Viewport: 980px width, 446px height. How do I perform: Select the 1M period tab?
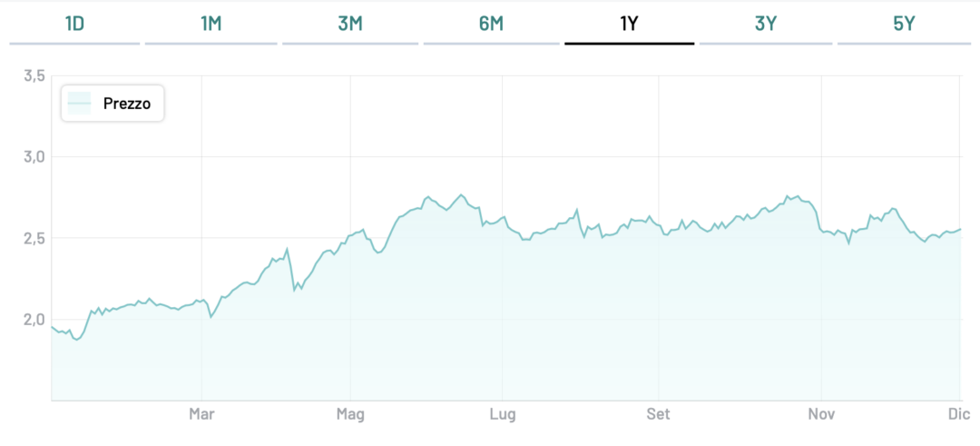[211, 24]
